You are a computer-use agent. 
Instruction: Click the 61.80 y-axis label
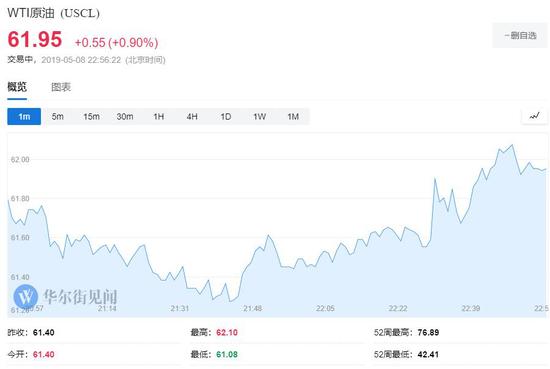pos(20,199)
